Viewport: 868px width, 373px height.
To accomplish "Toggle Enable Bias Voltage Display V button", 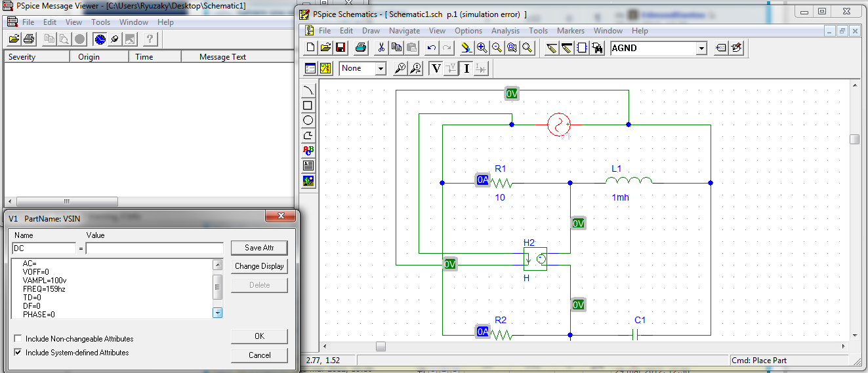I will coord(436,68).
